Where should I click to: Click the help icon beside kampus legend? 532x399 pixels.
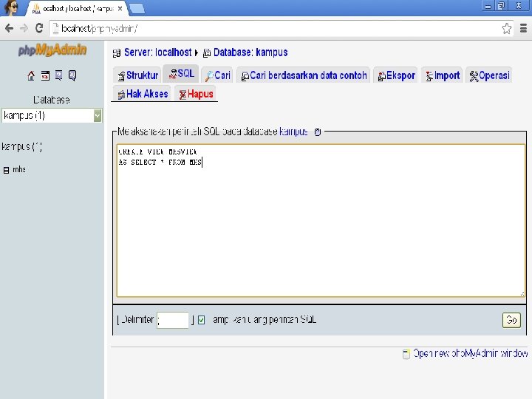coord(318,132)
